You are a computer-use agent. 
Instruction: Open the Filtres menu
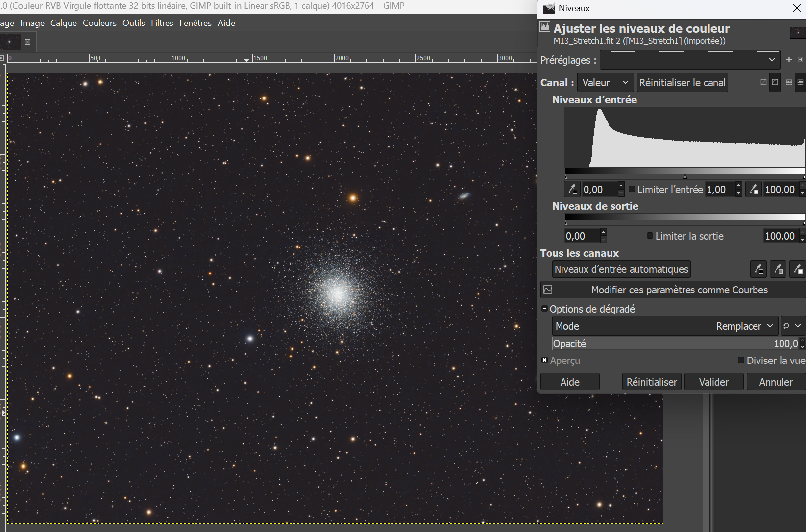pos(162,23)
